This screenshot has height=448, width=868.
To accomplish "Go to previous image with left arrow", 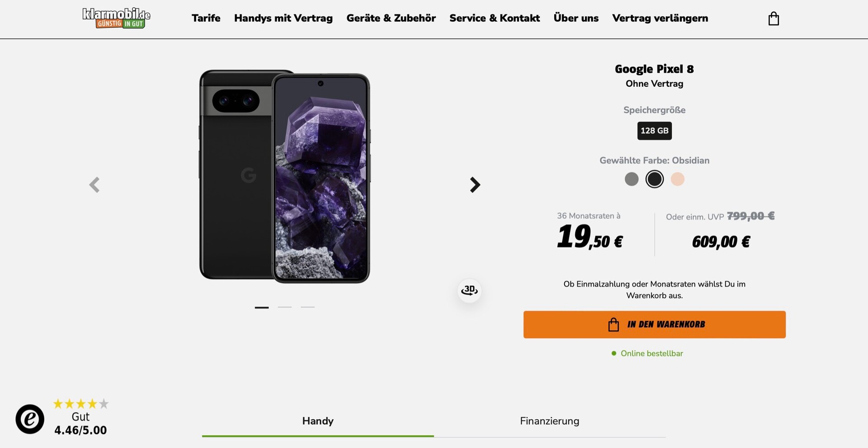I will point(94,185).
